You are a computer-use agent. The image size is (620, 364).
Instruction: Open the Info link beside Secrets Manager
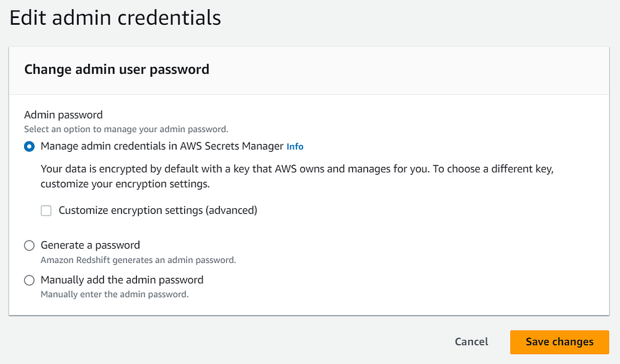pos(295,147)
